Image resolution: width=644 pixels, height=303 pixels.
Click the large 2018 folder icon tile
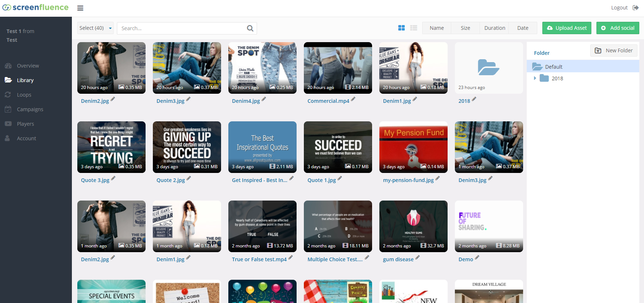point(489,68)
